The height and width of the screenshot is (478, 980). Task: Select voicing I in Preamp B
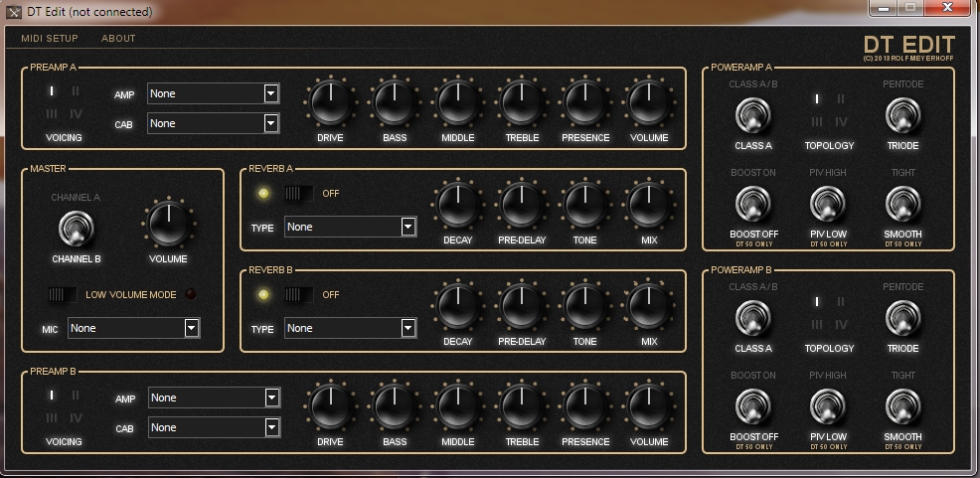52,395
